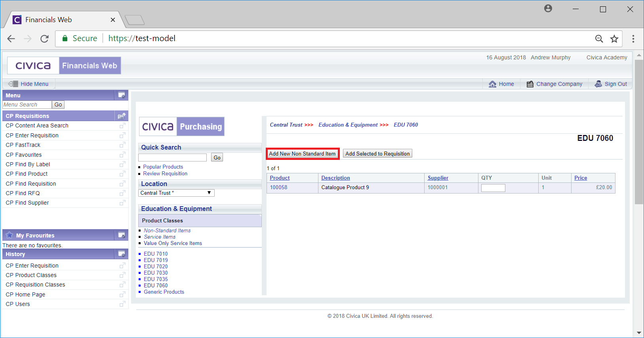
Task: Select EDU 7010 class
Action: point(156,254)
